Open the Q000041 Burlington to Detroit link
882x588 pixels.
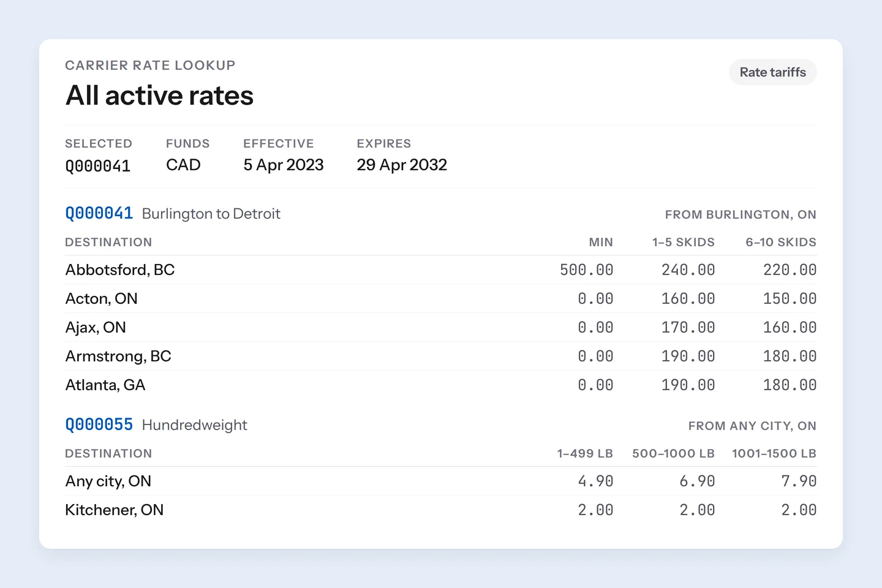click(x=99, y=213)
